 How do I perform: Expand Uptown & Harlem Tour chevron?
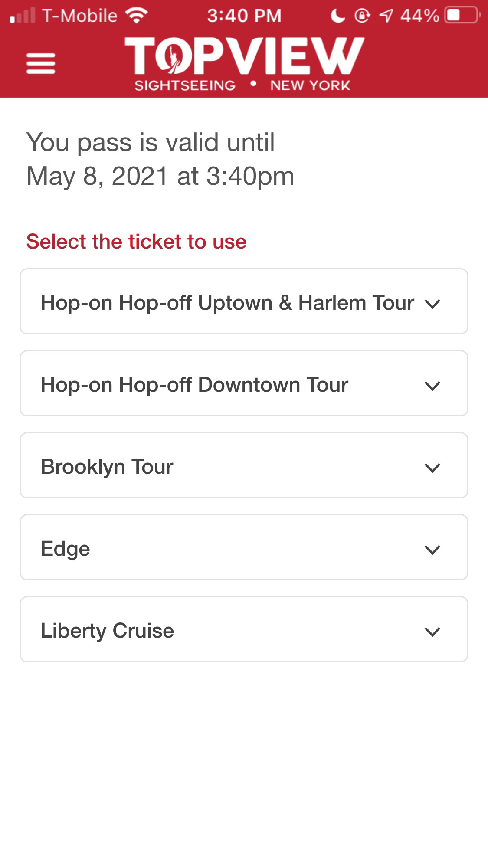(432, 304)
